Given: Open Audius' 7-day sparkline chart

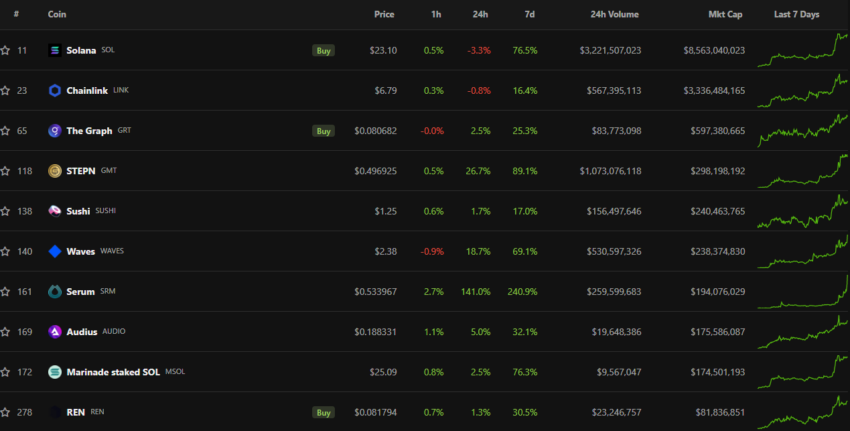Looking at the screenshot, I should tap(803, 332).
